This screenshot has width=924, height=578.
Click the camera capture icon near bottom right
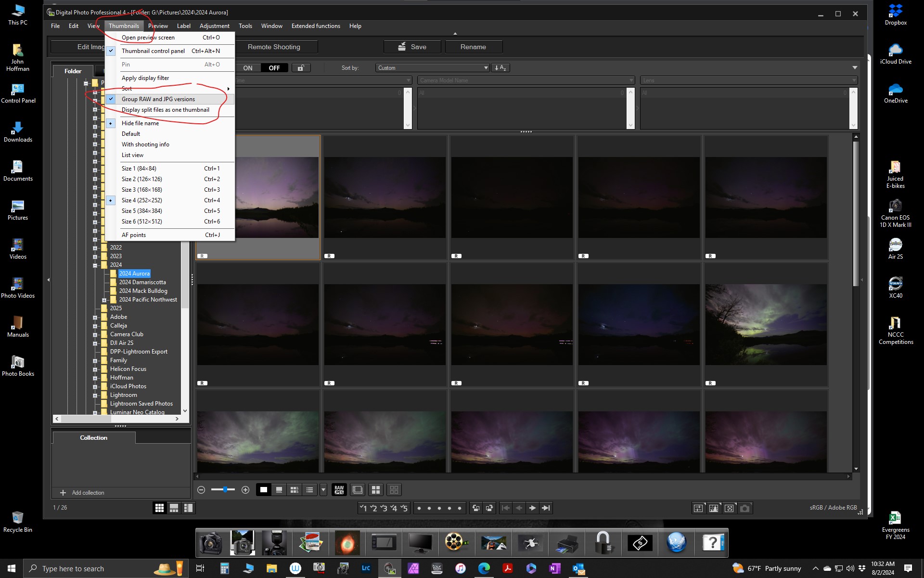click(x=745, y=508)
